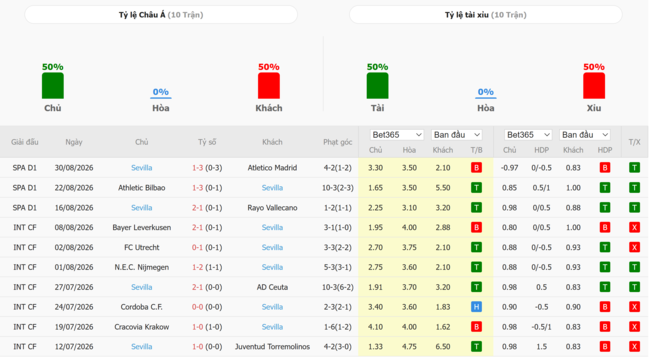Click red B T/B badge in Cracovia Krakow row
This screenshot has width=650, height=361.
pos(476,327)
